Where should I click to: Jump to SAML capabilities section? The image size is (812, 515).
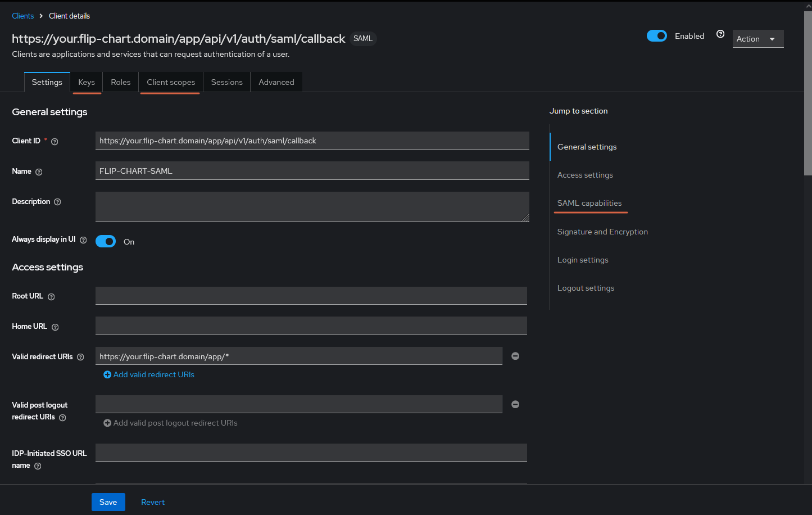tap(589, 203)
